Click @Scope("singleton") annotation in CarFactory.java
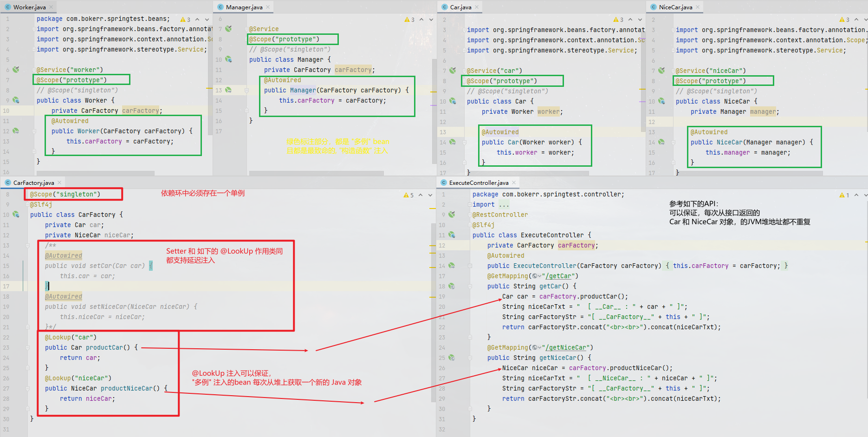This screenshot has width=868, height=437. [65, 194]
